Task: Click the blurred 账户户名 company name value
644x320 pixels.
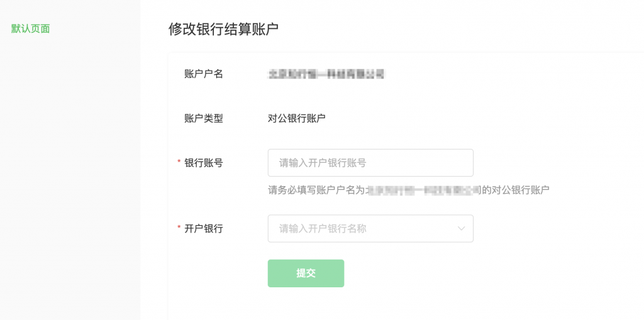Action: [x=326, y=74]
